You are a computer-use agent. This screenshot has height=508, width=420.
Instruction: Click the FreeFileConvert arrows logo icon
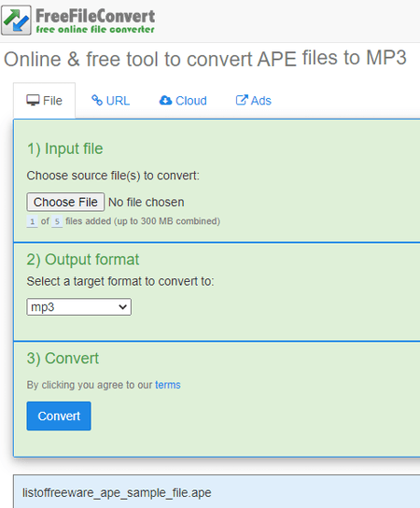point(16,21)
